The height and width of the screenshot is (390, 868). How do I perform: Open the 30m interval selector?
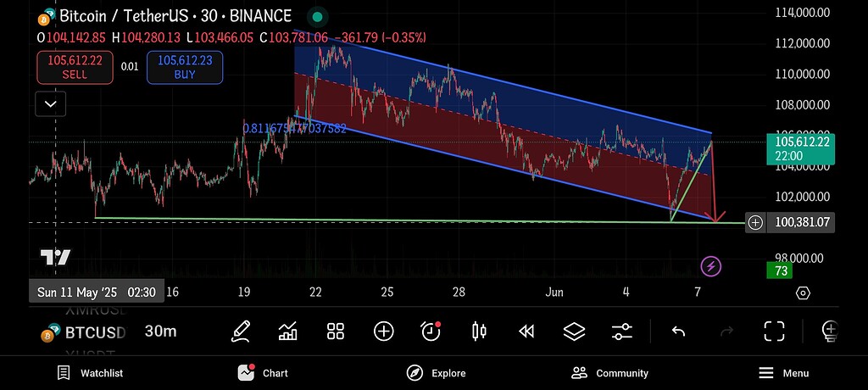pos(160,331)
